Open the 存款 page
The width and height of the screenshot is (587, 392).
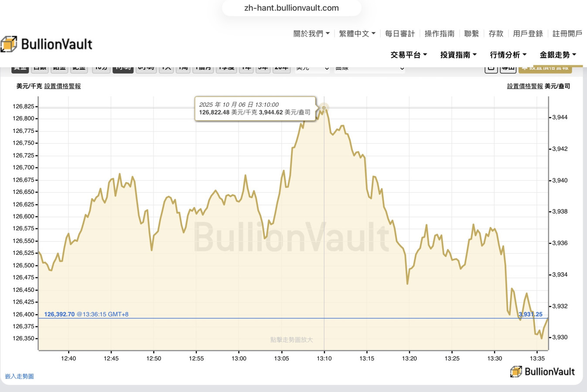point(496,34)
